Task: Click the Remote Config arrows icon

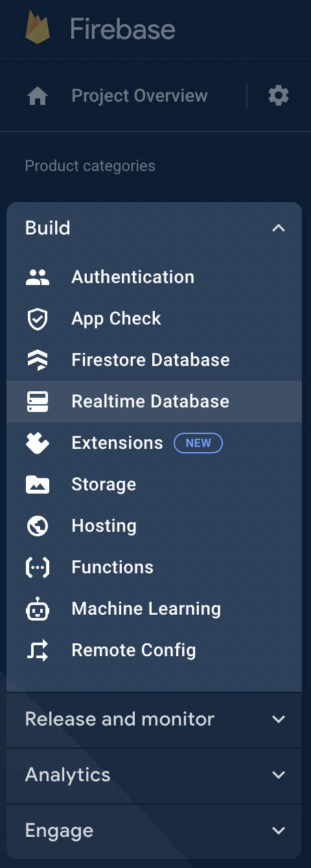Action: (x=38, y=650)
